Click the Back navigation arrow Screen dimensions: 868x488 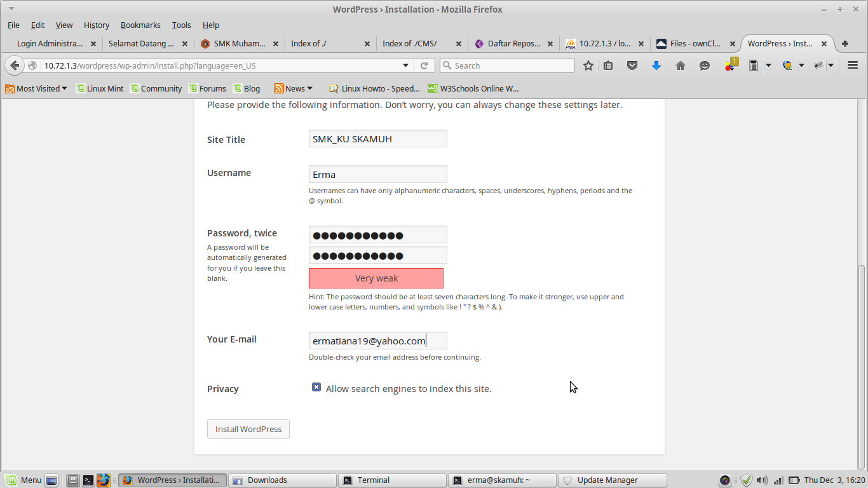click(15, 65)
